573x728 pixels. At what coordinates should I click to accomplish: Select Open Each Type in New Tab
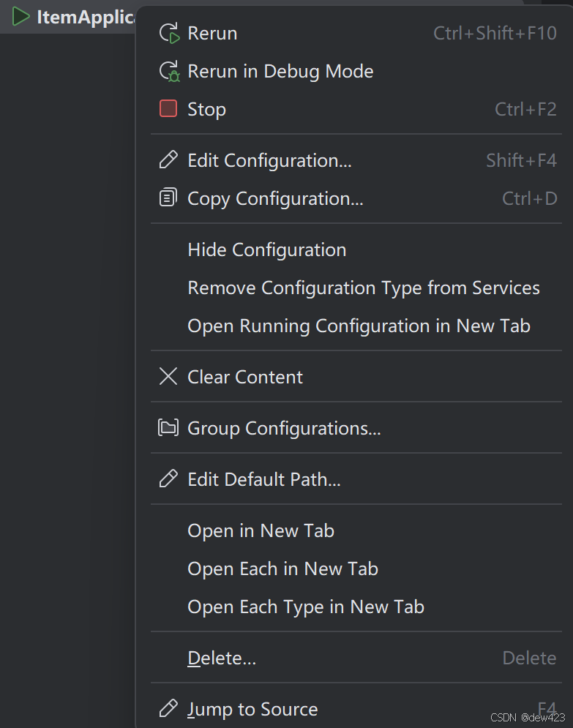click(x=305, y=607)
